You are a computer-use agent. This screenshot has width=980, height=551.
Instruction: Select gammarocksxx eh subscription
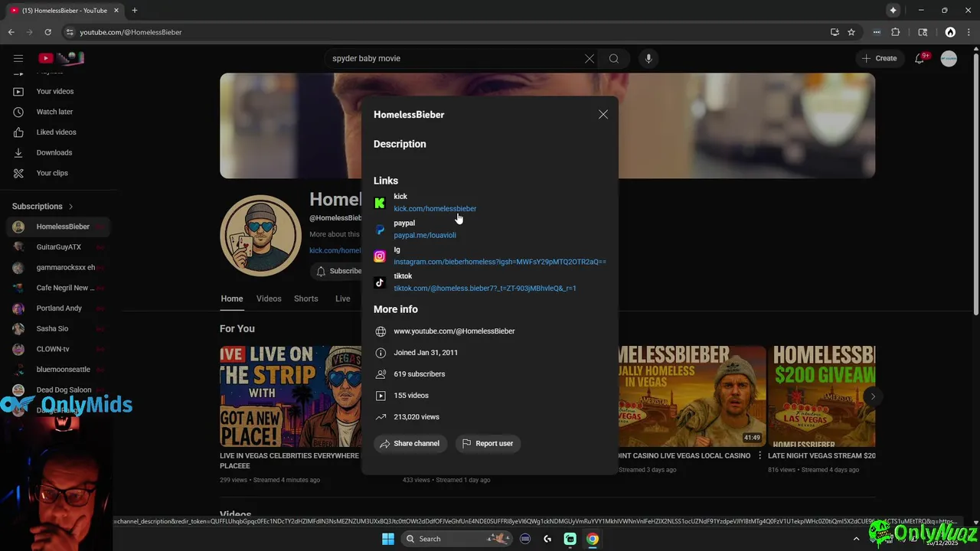[58, 268]
